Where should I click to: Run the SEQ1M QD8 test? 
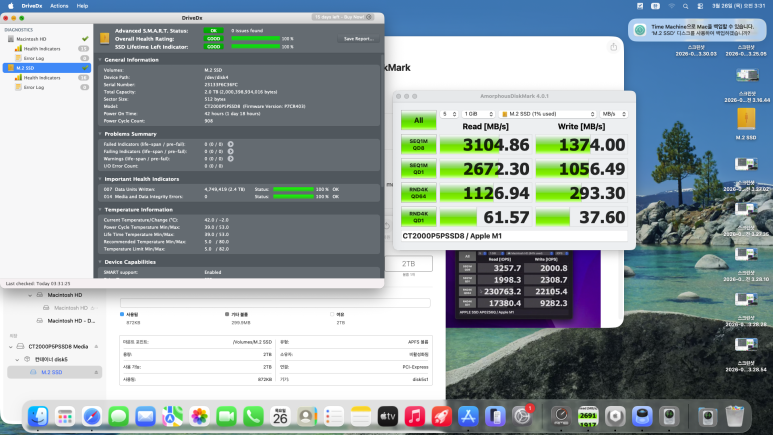click(418, 145)
